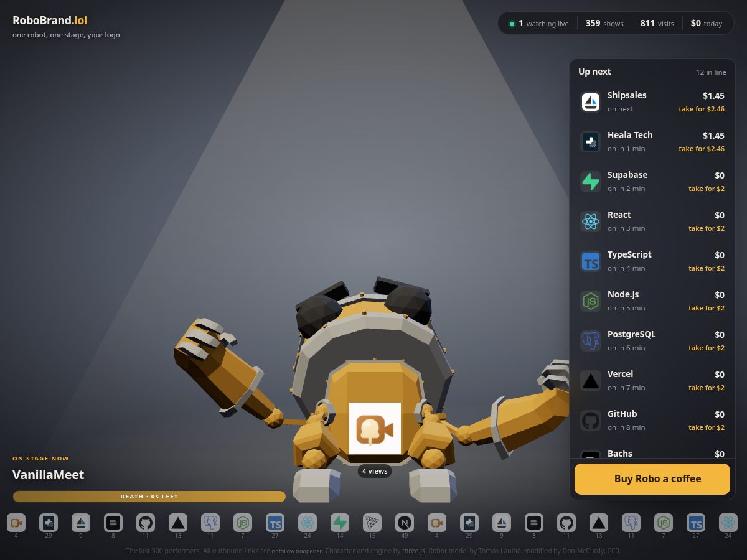Click the three.js performer icon labeled 15

click(x=372, y=523)
